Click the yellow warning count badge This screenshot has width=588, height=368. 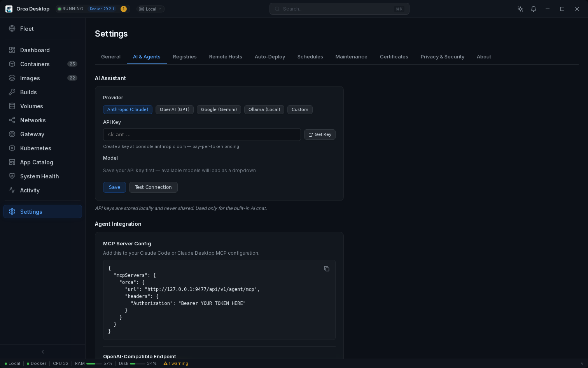(x=124, y=9)
